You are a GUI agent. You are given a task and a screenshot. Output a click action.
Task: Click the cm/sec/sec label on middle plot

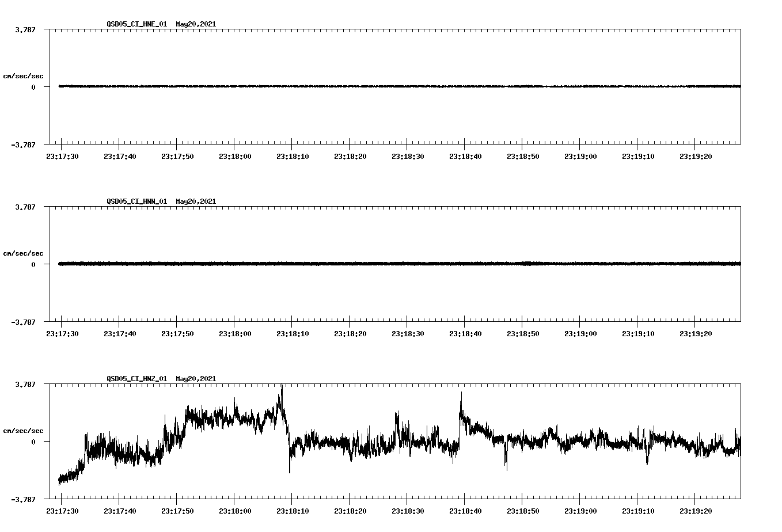(24, 253)
